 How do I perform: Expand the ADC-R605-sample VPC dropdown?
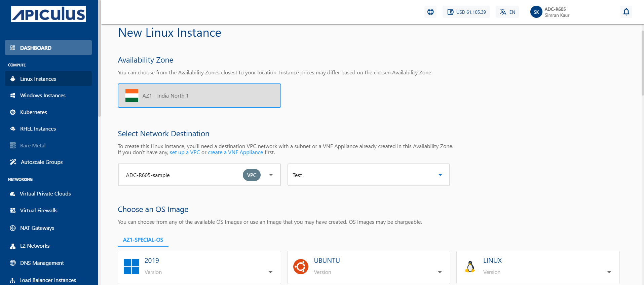point(271,175)
